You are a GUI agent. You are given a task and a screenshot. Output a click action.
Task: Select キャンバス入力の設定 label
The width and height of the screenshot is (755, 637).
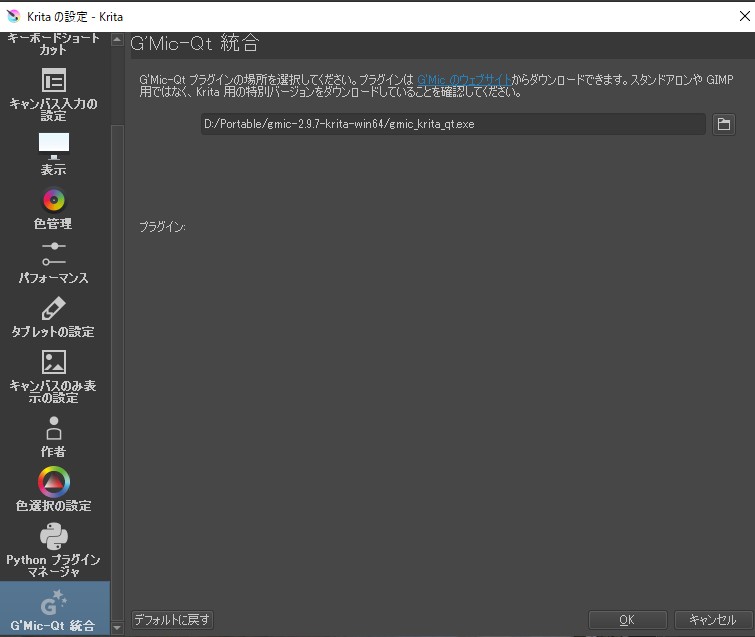(54, 110)
